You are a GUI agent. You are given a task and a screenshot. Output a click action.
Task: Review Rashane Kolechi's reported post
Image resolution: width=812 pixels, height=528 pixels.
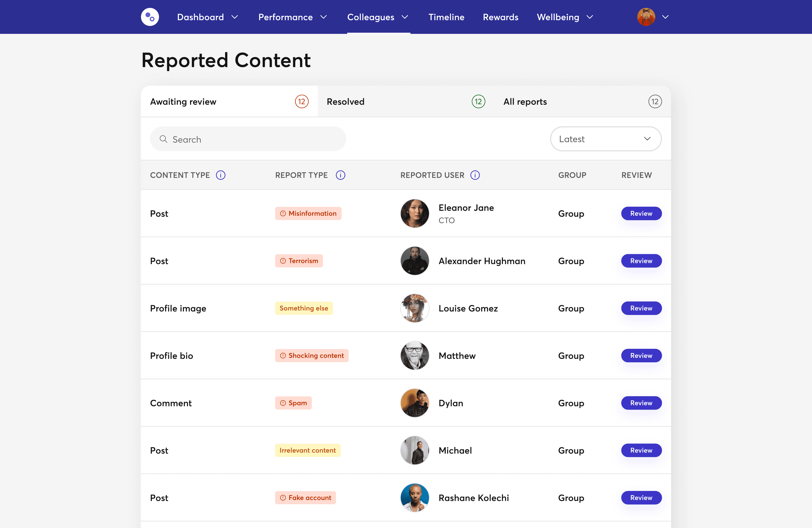tap(641, 498)
